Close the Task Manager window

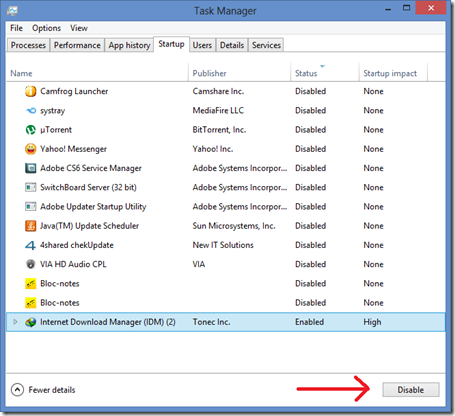[431, 8]
